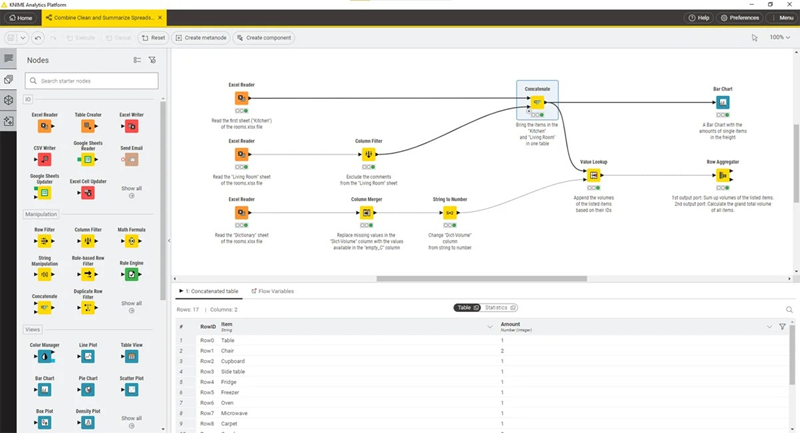The height and width of the screenshot is (440, 800).
Task: Select the Rule Engine node
Action: [x=131, y=275]
